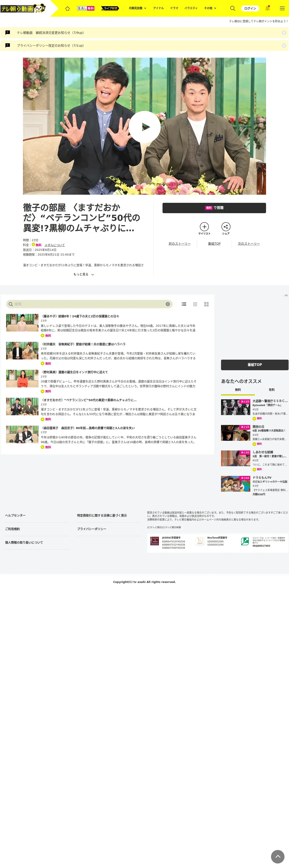The height and width of the screenshot is (868, 289).
Task: Open しあわせな結婚 recommended thumbnail
Action: 235,458
